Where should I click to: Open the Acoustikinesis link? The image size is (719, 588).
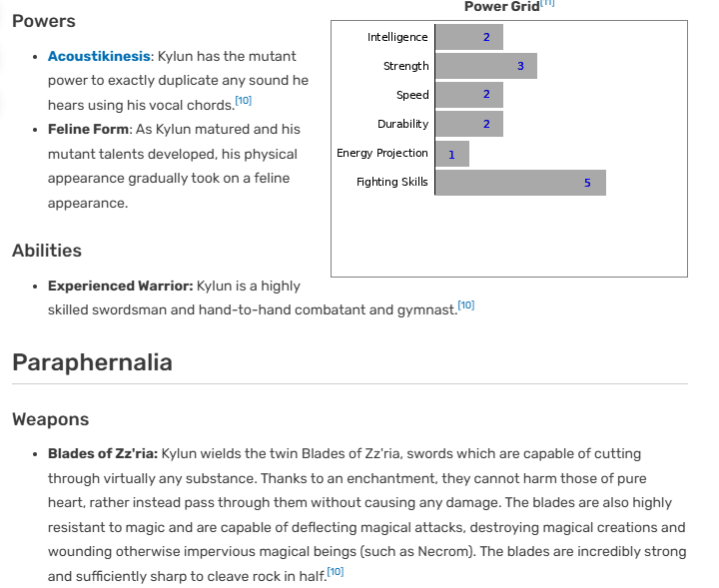tap(99, 56)
